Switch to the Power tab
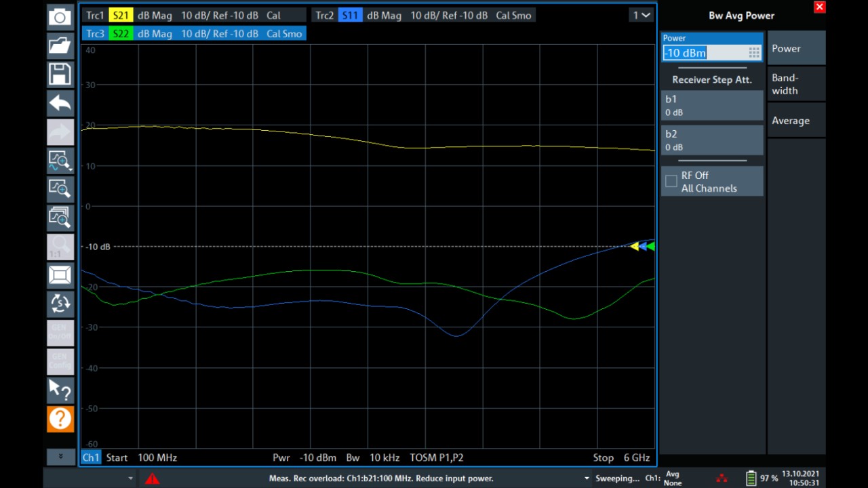The width and height of the screenshot is (868, 488). pos(796,48)
